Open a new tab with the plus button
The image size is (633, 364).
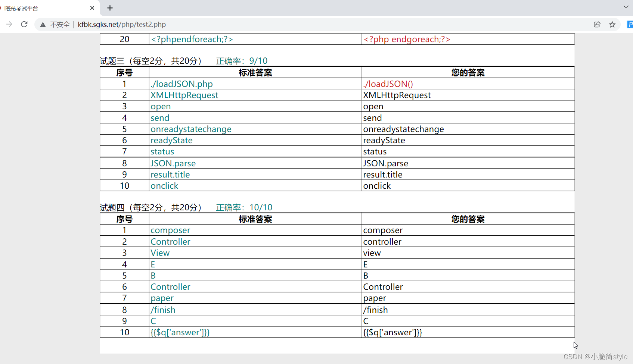(110, 8)
